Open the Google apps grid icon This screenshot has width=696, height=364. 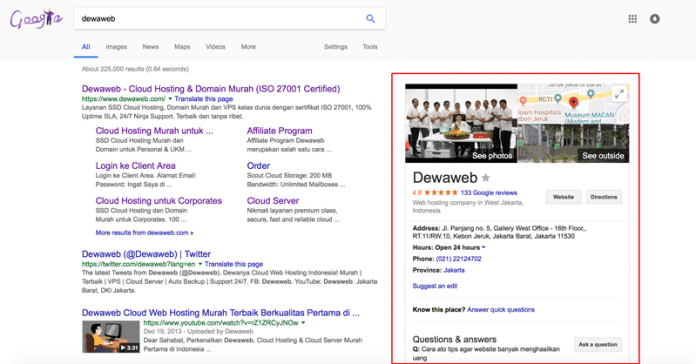click(x=633, y=19)
